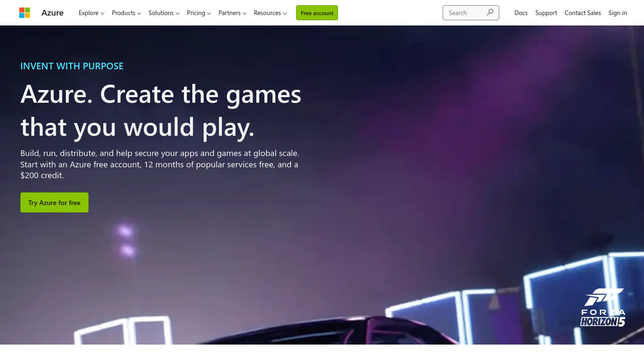Open the Pricing menu
This screenshot has width=644, height=362.
coord(199,13)
